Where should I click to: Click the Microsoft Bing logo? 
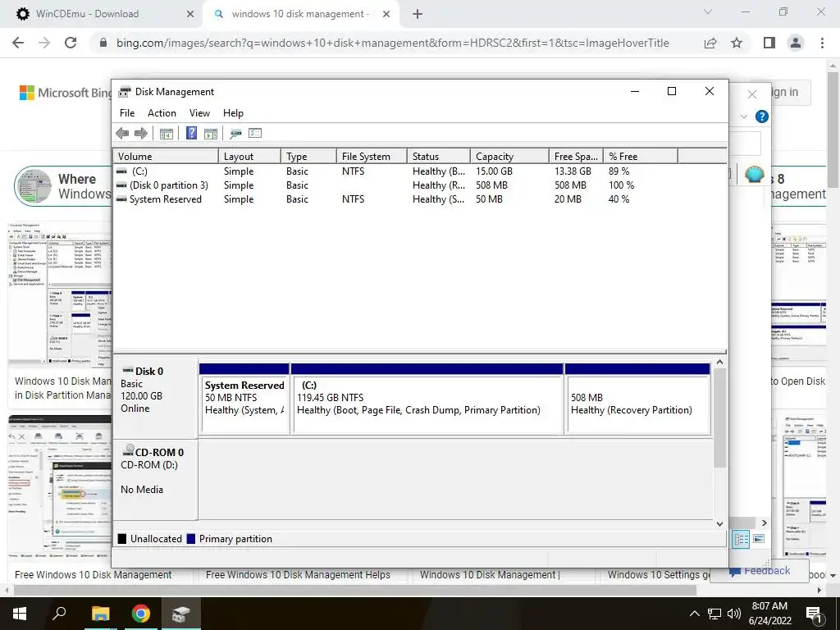coord(66,93)
